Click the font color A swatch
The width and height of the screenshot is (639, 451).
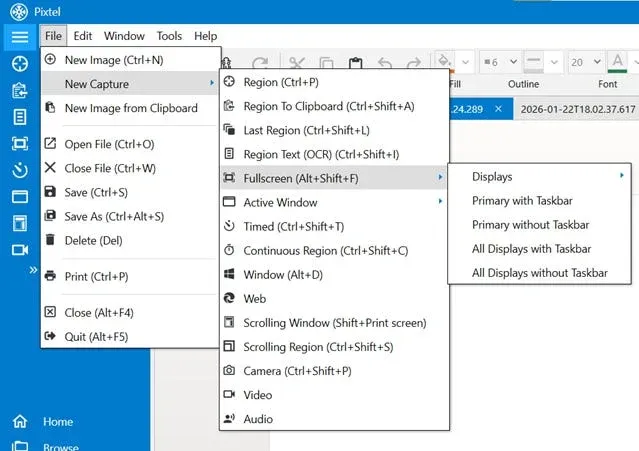[x=617, y=62]
